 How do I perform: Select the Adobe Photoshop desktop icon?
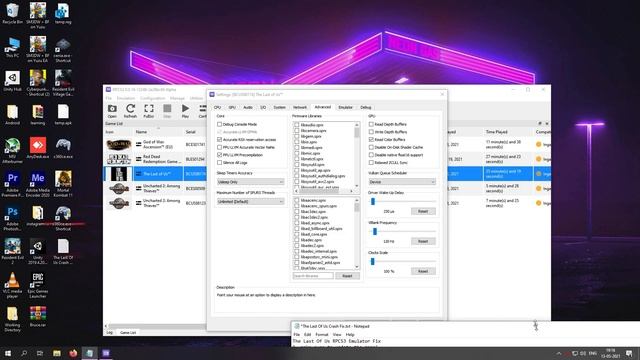pos(12,218)
